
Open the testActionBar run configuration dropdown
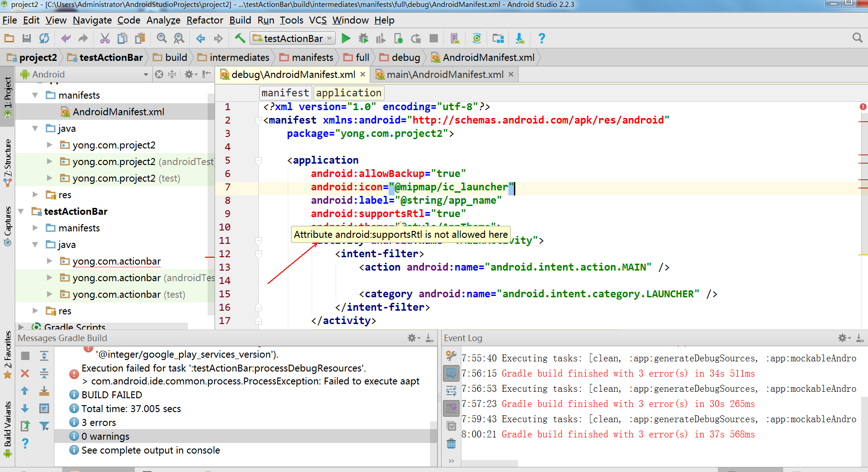[x=292, y=38]
